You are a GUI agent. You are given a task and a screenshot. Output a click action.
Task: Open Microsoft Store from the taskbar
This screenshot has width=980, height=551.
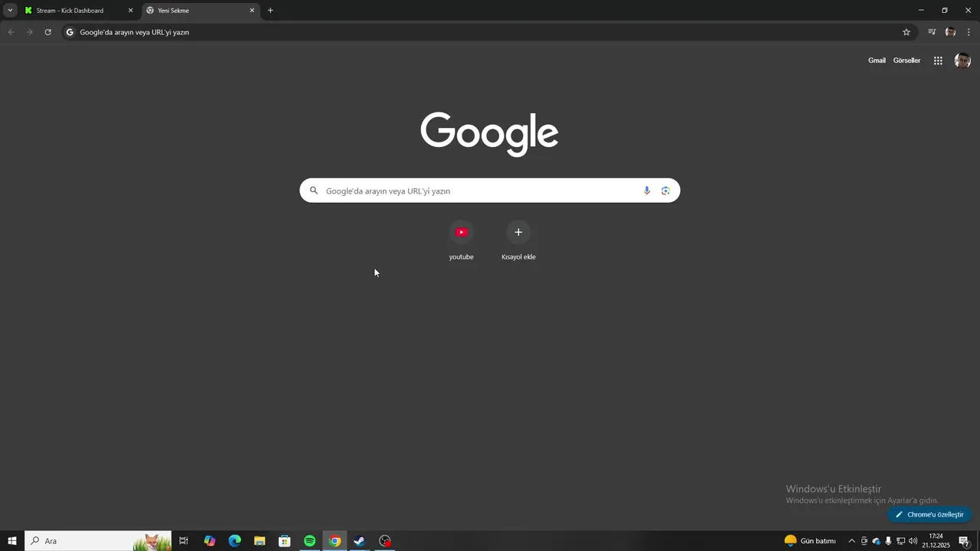[x=285, y=541]
